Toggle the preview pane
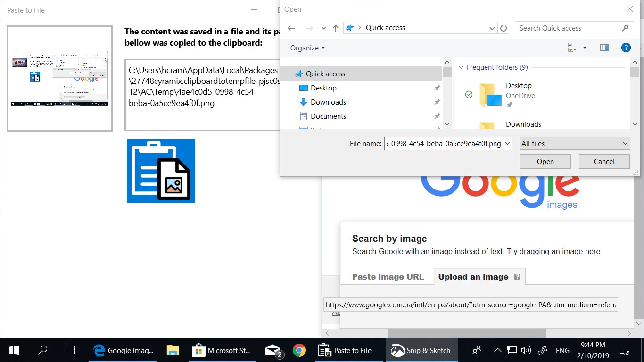 coord(604,48)
